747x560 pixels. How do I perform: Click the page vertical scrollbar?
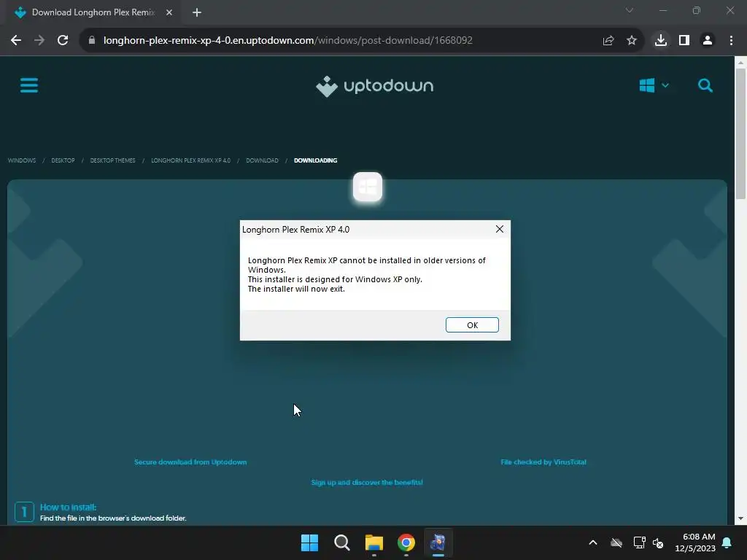point(740,133)
